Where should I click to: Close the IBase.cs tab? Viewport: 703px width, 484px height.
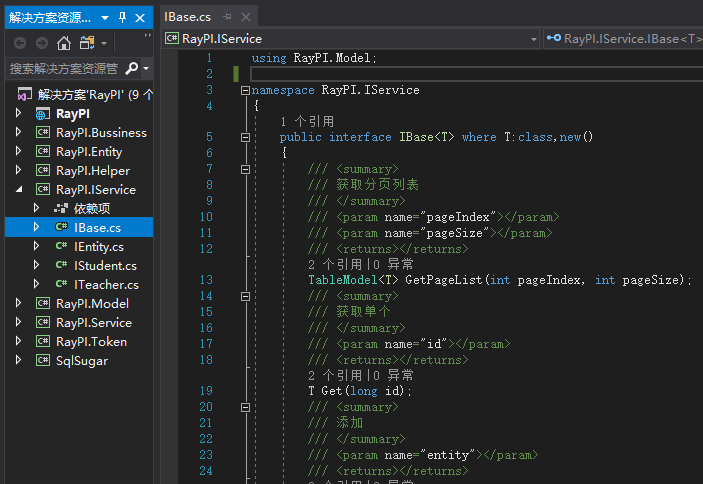246,17
